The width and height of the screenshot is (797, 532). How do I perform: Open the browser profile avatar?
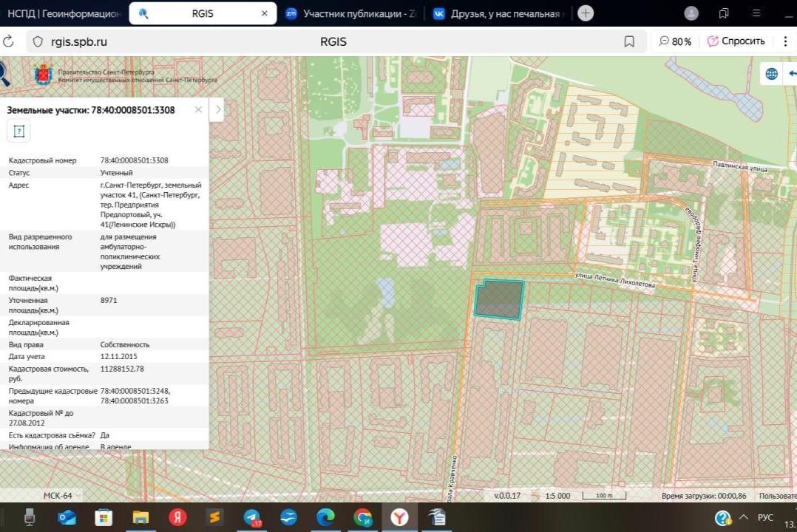coord(691,13)
